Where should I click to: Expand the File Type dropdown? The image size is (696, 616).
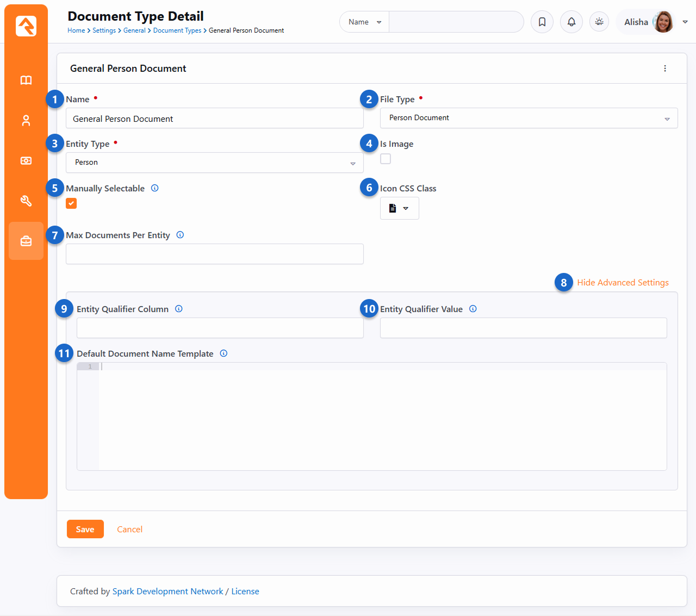pos(529,118)
